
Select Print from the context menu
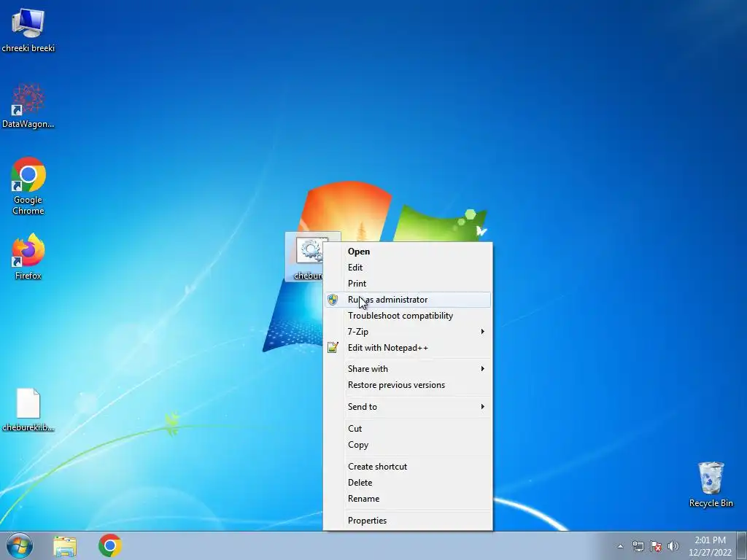[x=408, y=284]
